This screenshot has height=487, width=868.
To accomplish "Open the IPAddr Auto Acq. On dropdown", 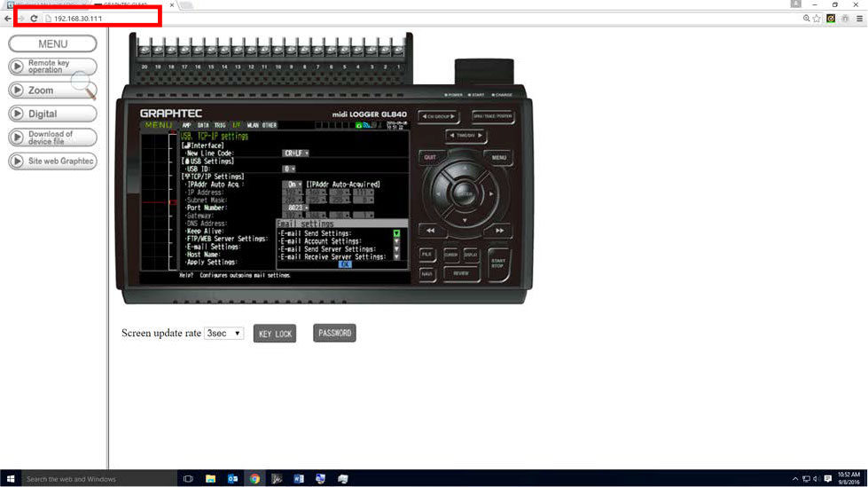I will 293,185.
